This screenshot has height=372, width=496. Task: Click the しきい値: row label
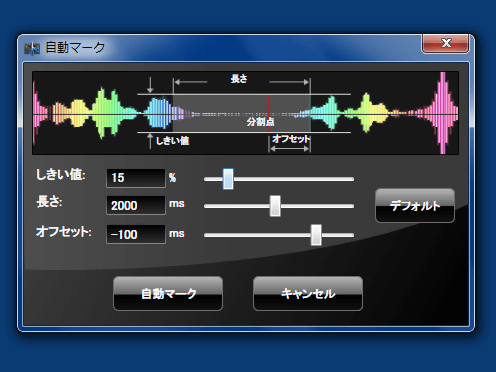(61, 174)
